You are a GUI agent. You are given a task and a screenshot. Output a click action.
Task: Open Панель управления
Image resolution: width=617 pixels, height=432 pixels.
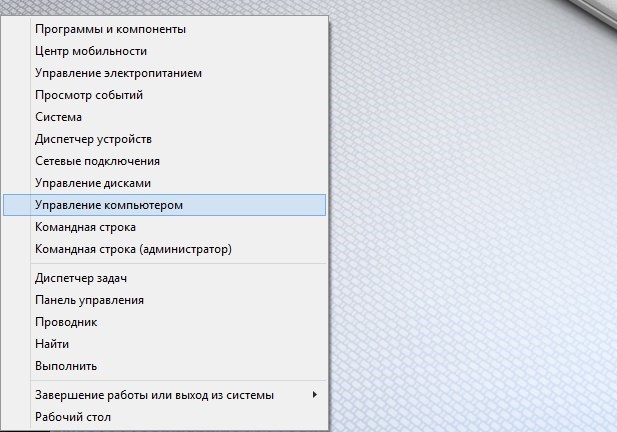(164, 301)
